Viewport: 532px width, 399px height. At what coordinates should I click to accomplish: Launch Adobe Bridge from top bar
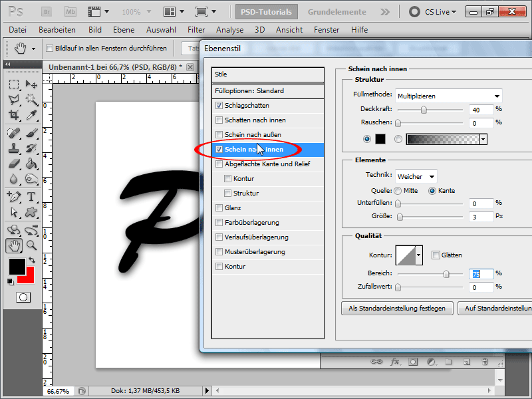coord(47,12)
